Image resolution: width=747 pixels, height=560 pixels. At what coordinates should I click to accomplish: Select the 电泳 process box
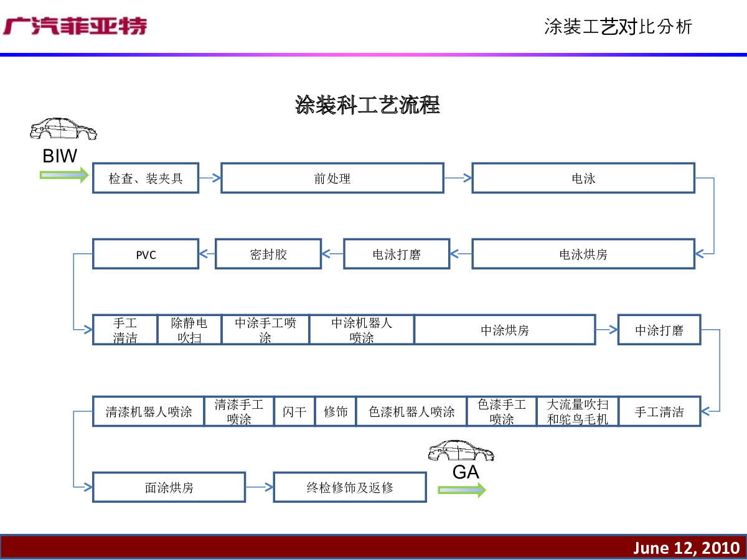[583, 178]
